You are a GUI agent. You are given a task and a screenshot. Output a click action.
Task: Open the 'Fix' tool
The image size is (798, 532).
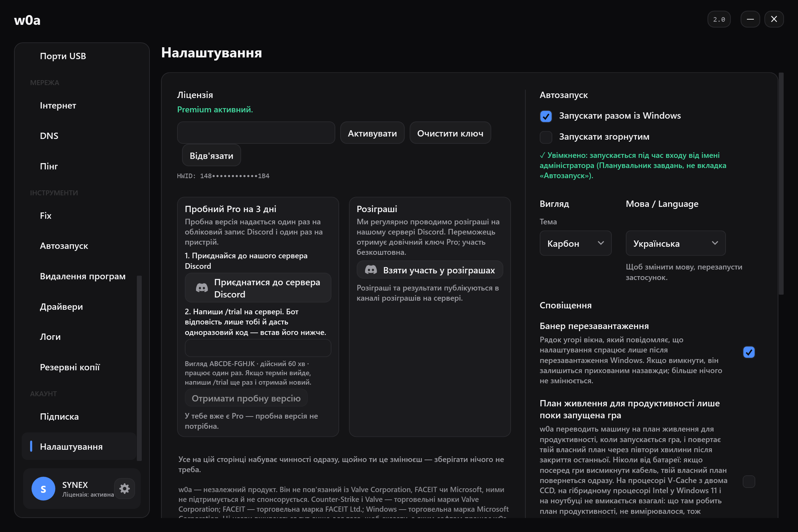(79, 216)
